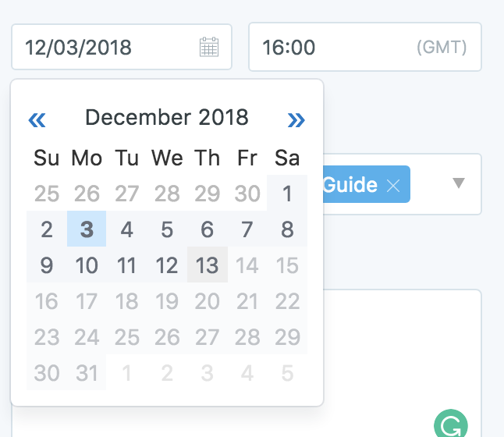This screenshot has width=504, height=437.
Task: Go to previous month with double-left arrow
Action: pyautogui.click(x=37, y=119)
